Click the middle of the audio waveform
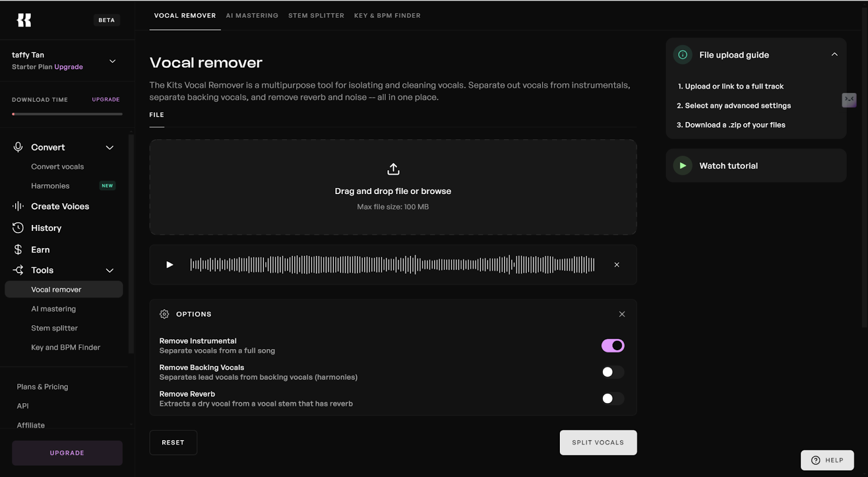 click(392, 265)
